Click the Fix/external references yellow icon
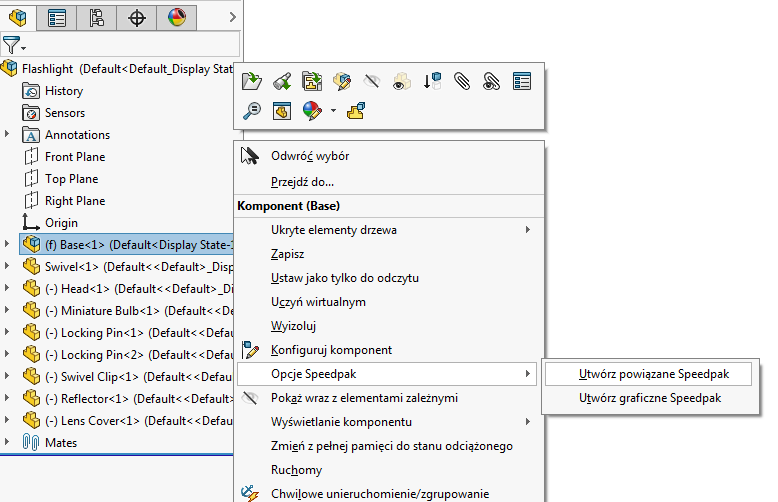The image size is (778, 502). pos(356,111)
